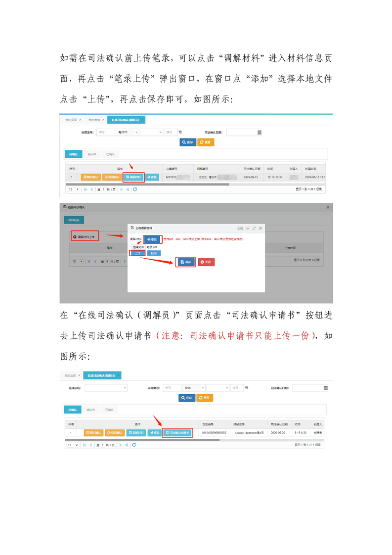Open the calendar icon of 司法确认日期 in top screenshot

coord(260,133)
